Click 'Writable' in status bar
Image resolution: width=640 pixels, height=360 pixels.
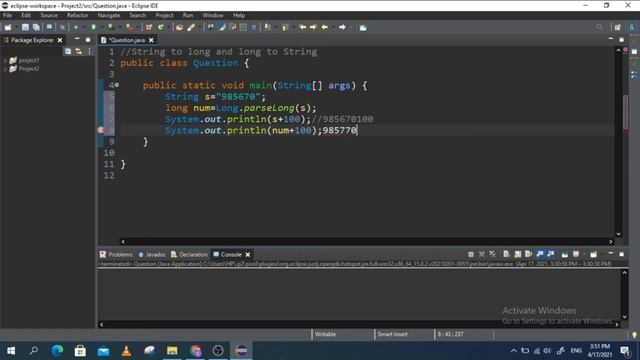tap(325, 334)
